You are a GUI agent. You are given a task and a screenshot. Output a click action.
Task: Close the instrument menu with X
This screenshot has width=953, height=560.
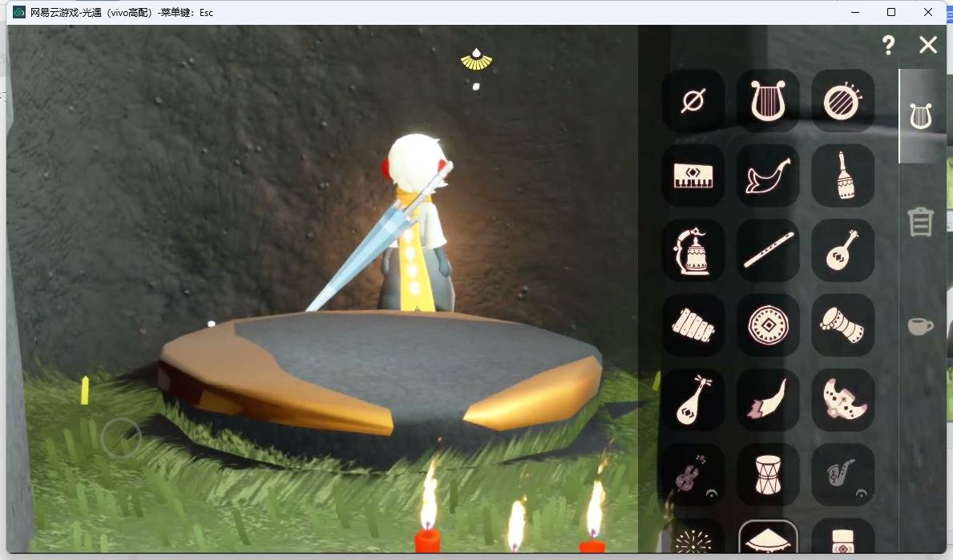click(x=928, y=44)
